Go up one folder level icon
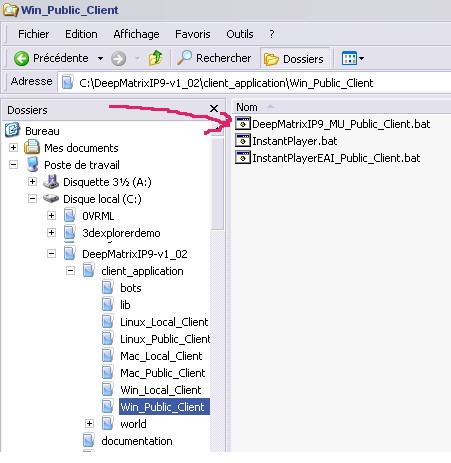The height and width of the screenshot is (463, 451). tap(155, 58)
